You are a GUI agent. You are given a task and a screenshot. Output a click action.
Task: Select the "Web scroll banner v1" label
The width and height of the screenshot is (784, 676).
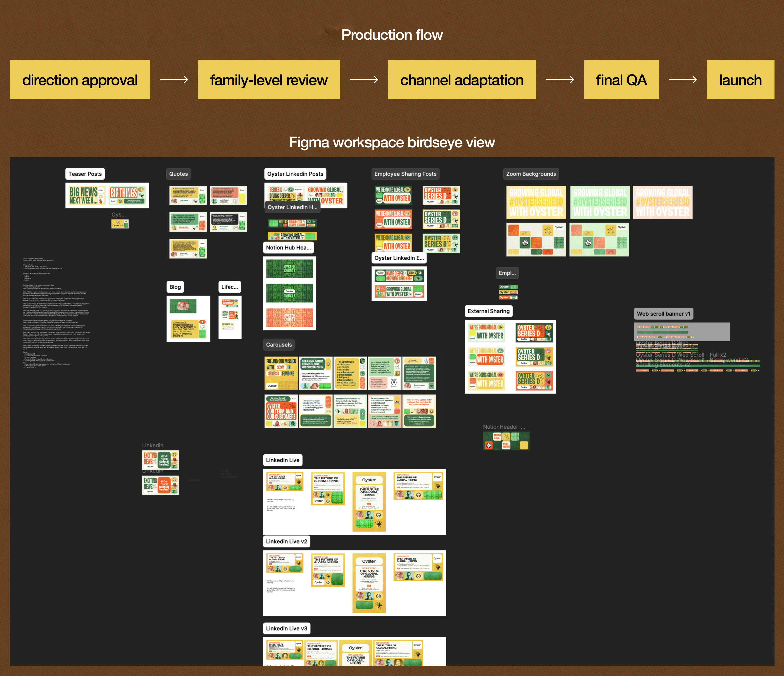coord(664,314)
